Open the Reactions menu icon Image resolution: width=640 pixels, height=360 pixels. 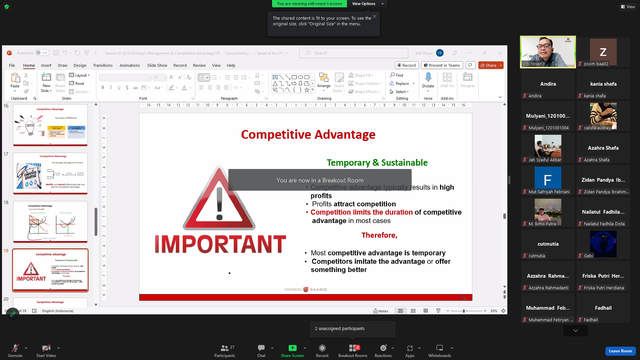coord(383,348)
